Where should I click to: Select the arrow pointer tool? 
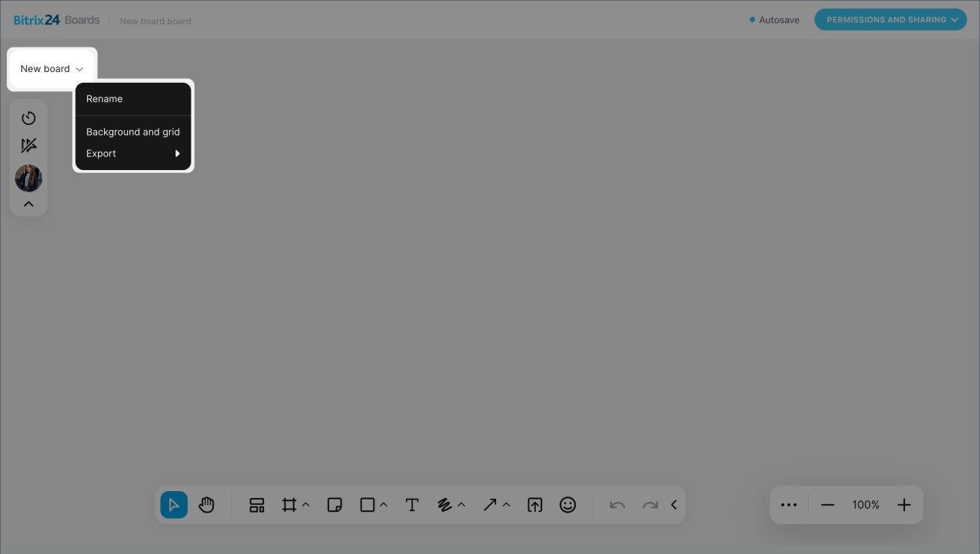pyautogui.click(x=174, y=505)
